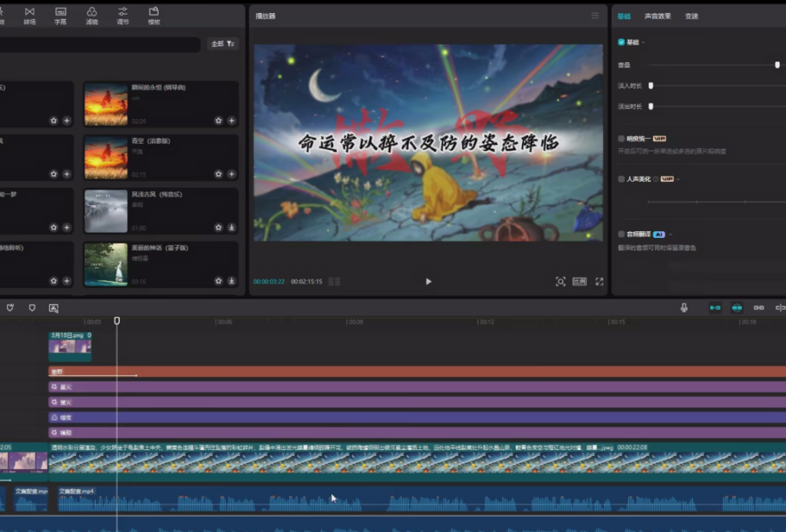786x532 pixels.
Task: Download the 风浅古风 (纯音乐) track
Action: tap(232, 228)
